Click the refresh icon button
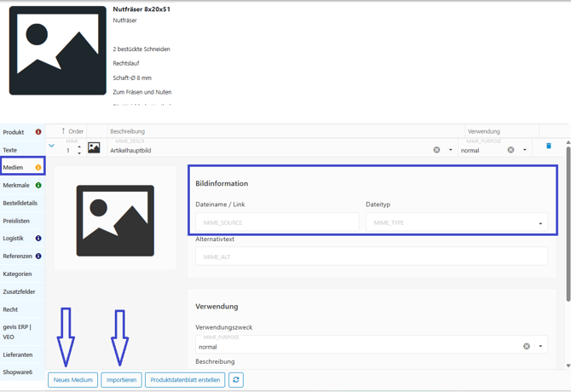The width and height of the screenshot is (571, 392). click(x=236, y=380)
